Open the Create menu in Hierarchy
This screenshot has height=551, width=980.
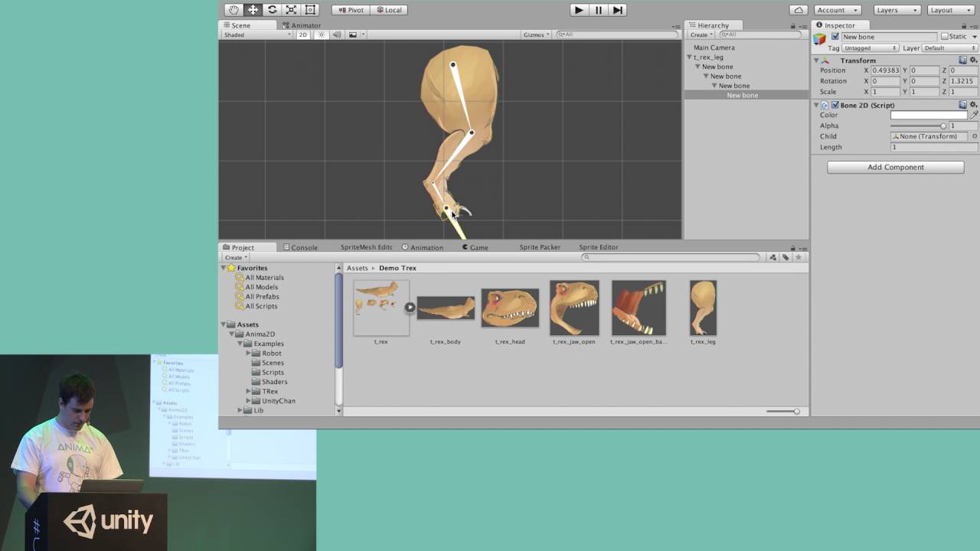click(x=701, y=34)
